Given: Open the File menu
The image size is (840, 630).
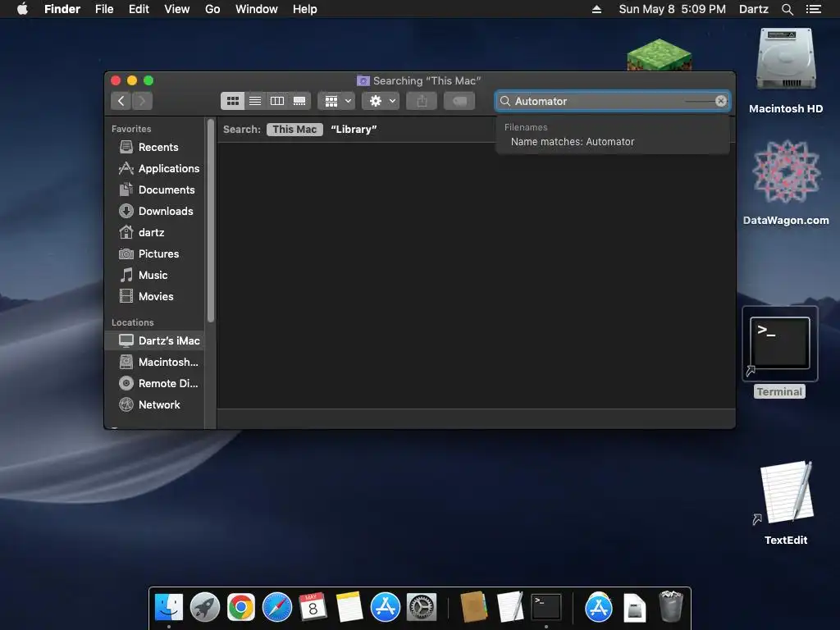Looking at the screenshot, I should click(104, 9).
